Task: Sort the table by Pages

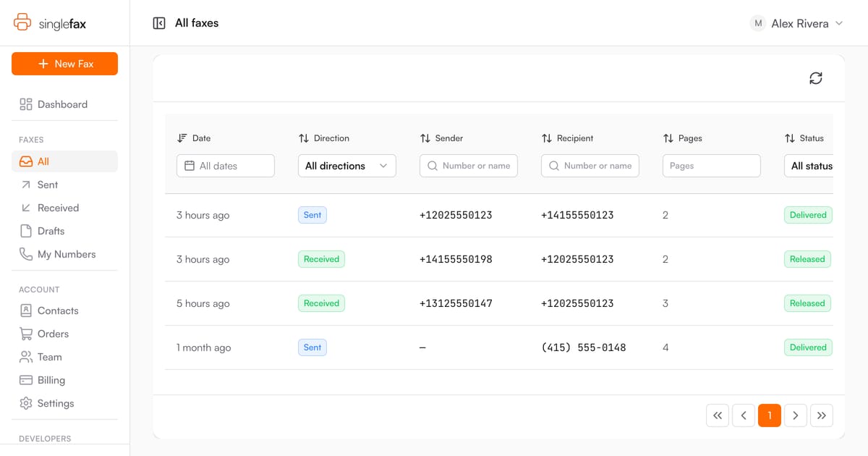Action: tap(682, 138)
